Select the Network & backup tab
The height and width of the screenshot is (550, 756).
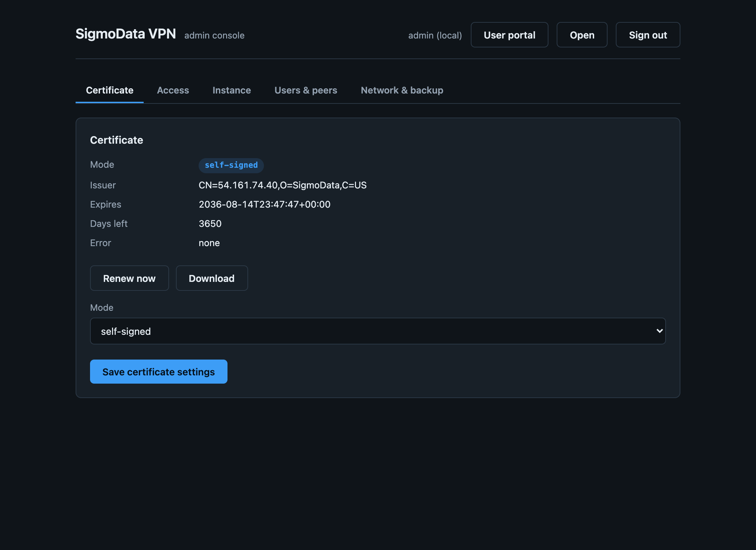tap(402, 90)
